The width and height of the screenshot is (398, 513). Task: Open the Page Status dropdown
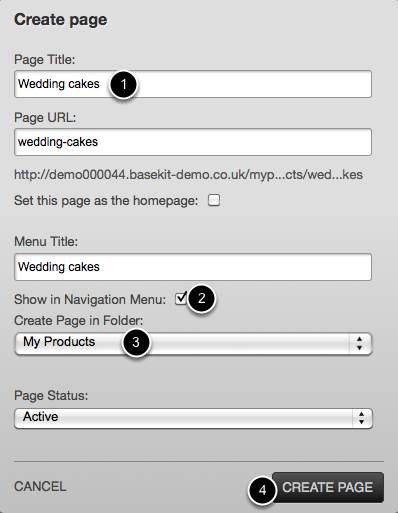(x=193, y=418)
